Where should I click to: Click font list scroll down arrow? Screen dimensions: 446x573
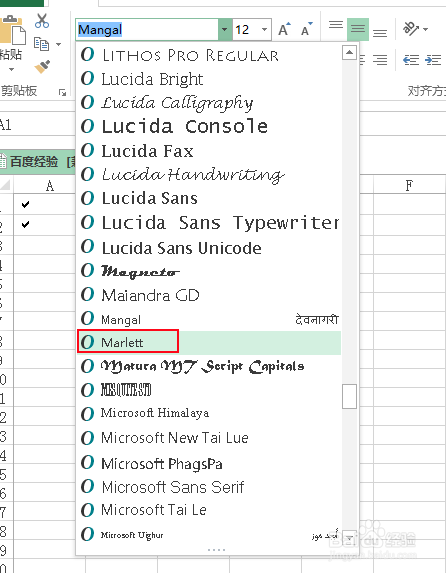click(x=349, y=537)
